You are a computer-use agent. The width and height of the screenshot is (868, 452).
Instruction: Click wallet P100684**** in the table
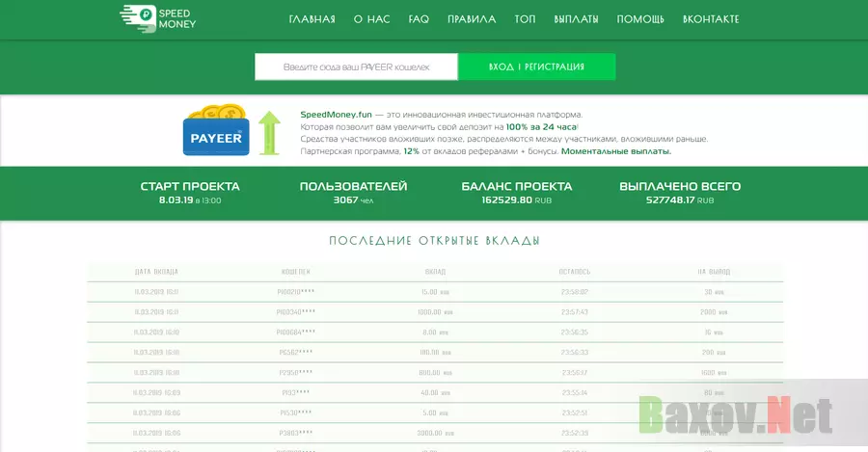pyautogui.click(x=296, y=332)
